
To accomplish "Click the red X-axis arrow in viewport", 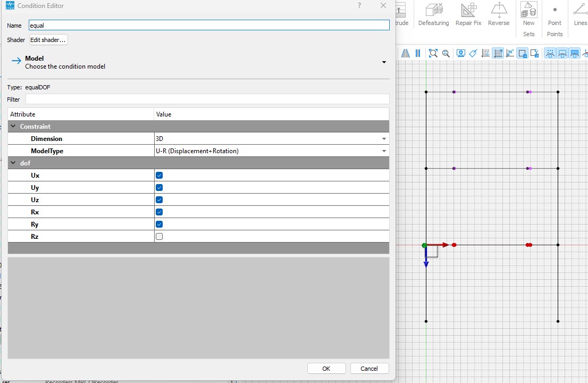I will [x=439, y=245].
